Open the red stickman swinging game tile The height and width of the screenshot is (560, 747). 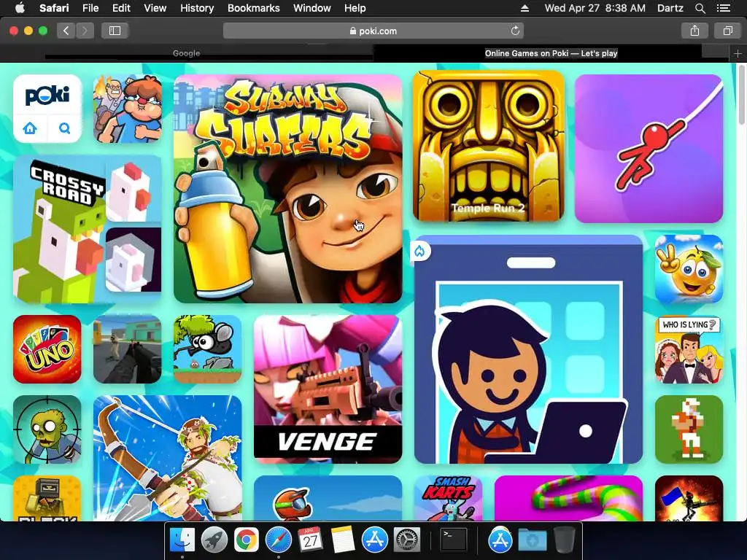tap(649, 149)
